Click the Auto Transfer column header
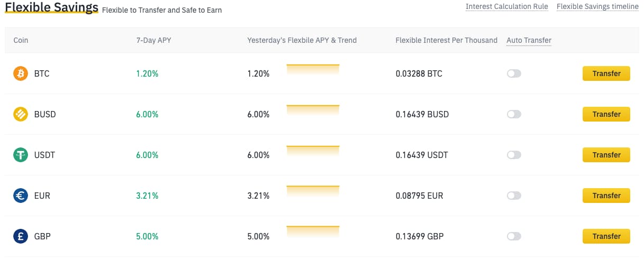 tap(529, 40)
